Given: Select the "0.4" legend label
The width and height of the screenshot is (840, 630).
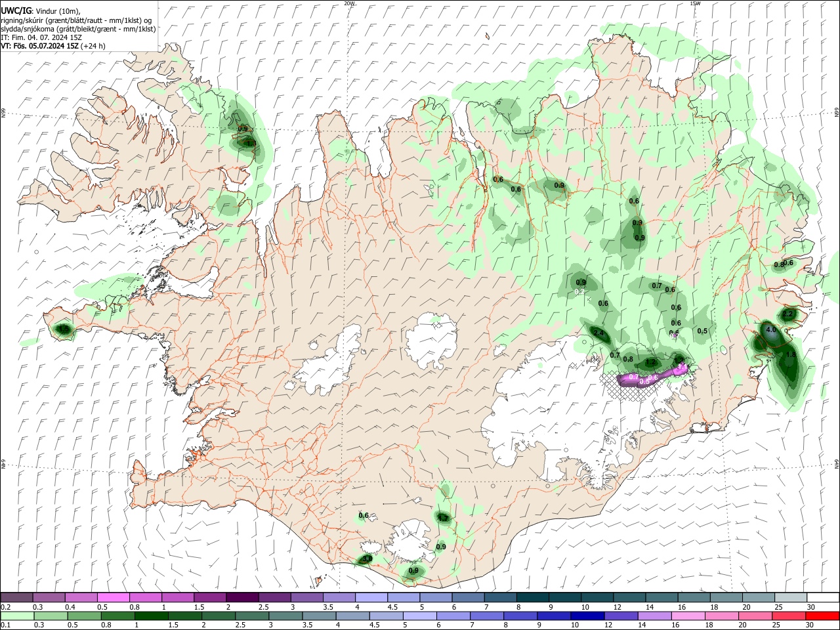Looking at the screenshot, I should (x=70, y=607).
